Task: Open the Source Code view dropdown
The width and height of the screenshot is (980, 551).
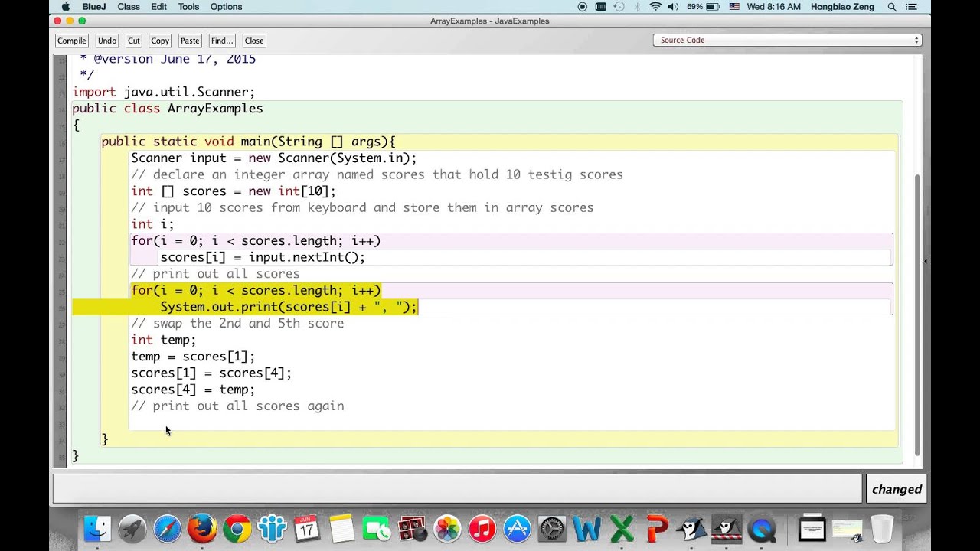Action: pos(787,40)
